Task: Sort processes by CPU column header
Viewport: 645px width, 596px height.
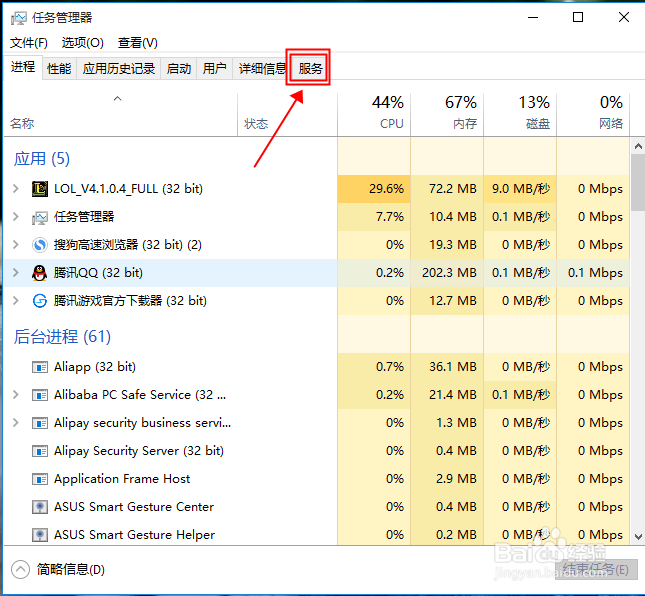Action: (374, 115)
